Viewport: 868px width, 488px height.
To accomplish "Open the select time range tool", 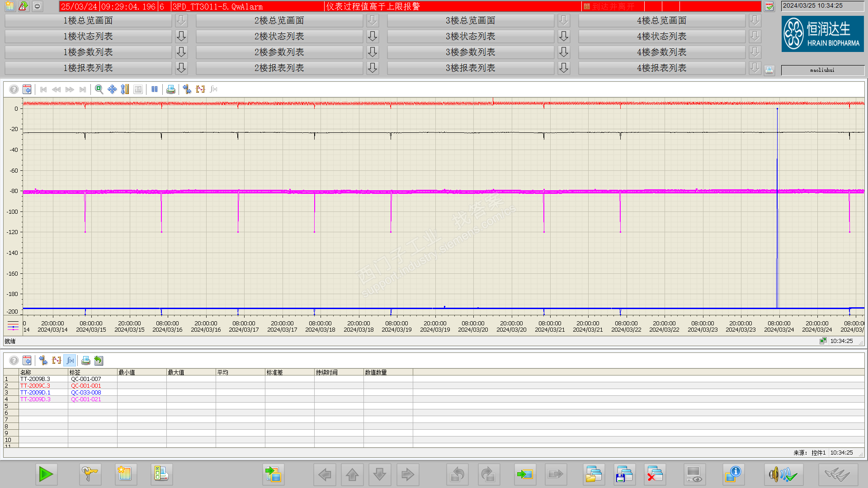I will coord(200,89).
